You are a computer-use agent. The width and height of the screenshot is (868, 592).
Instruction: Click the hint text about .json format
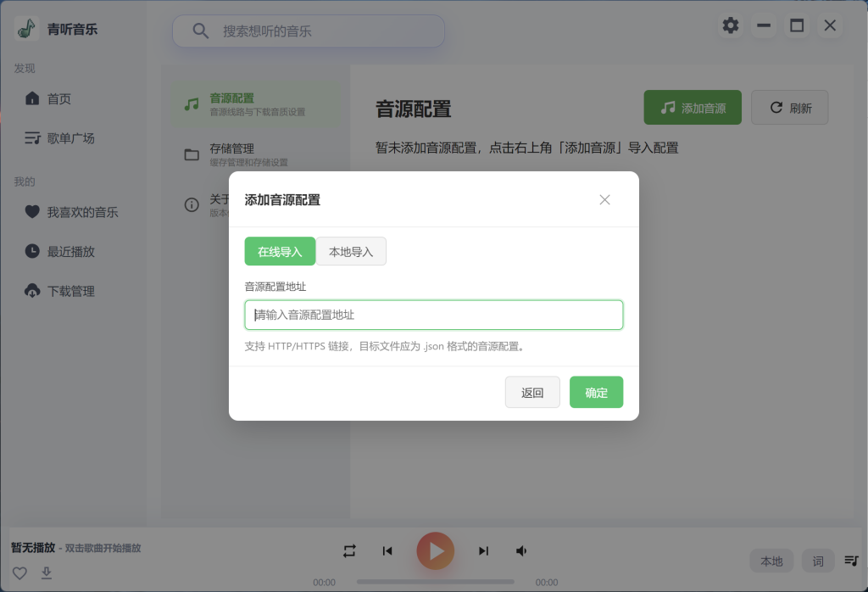click(x=385, y=347)
